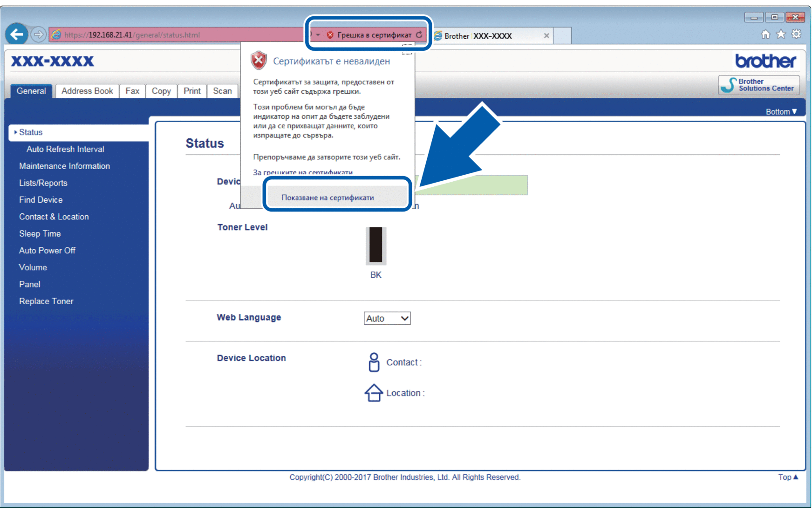Click the black BK toner level bar
Viewport: 812px width, 512px height.
tap(375, 246)
